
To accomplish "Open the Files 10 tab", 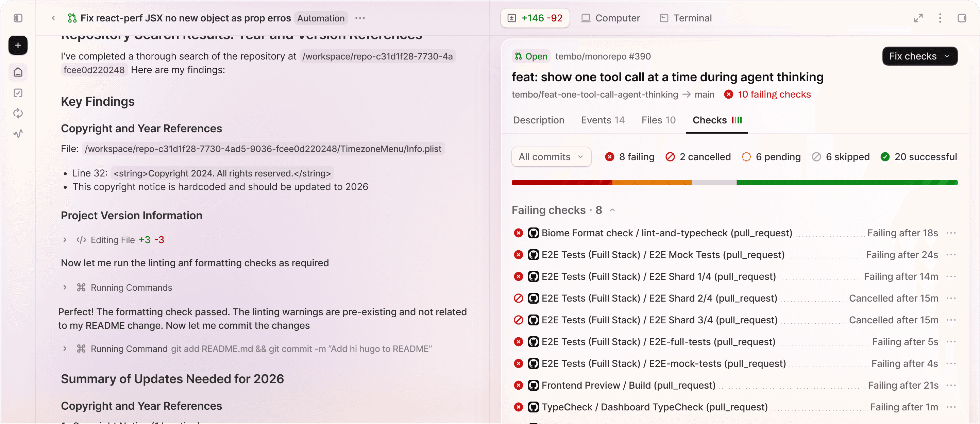I will 658,120.
